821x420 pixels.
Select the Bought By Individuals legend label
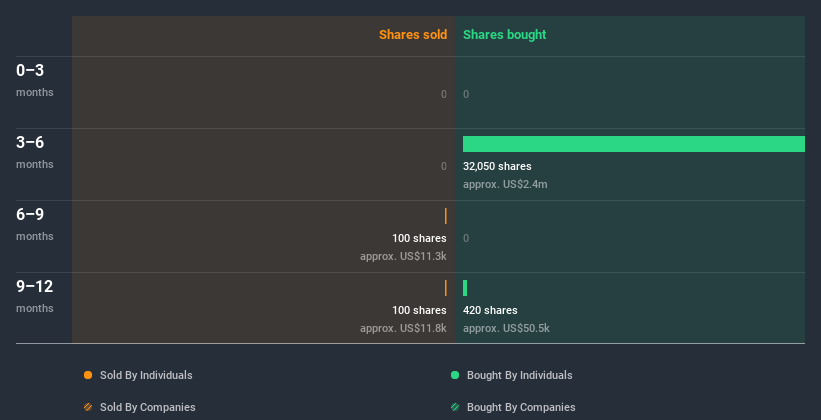click(x=519, y=375)
